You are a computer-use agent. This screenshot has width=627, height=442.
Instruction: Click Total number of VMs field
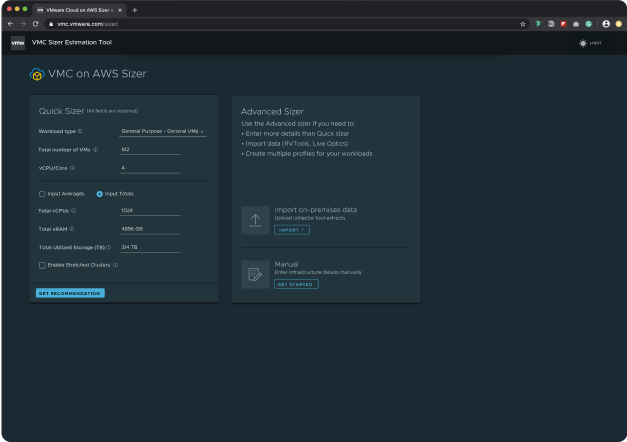point(150,150)
